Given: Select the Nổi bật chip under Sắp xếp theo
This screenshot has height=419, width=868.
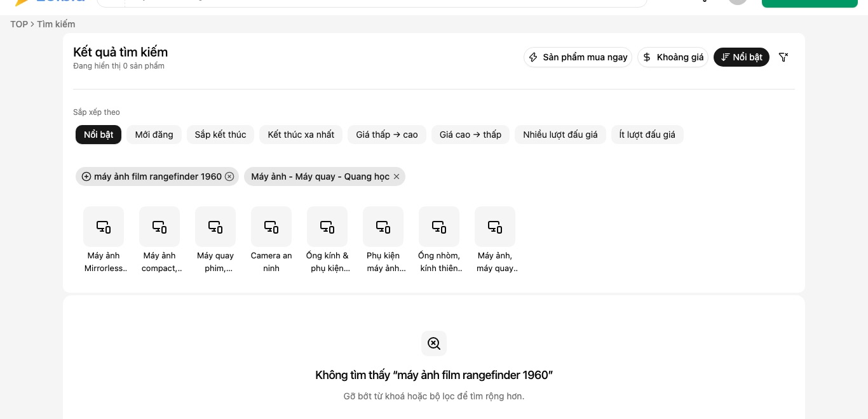Looking at the screenshot, I should click(98, 135).
